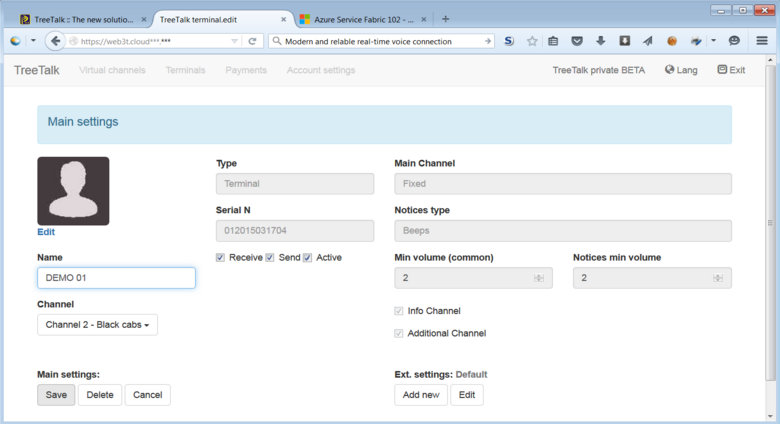Close the Azure Service Fabric tab
This screenshot has width=780, height=424.
click(x=423, y=19)
